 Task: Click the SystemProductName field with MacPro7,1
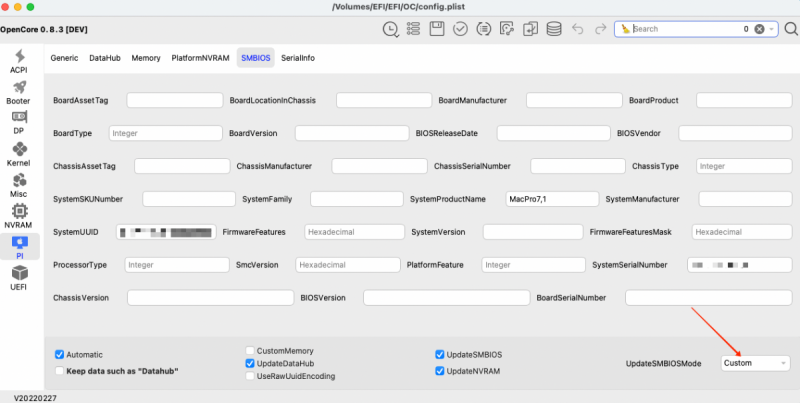pos(552,199)
